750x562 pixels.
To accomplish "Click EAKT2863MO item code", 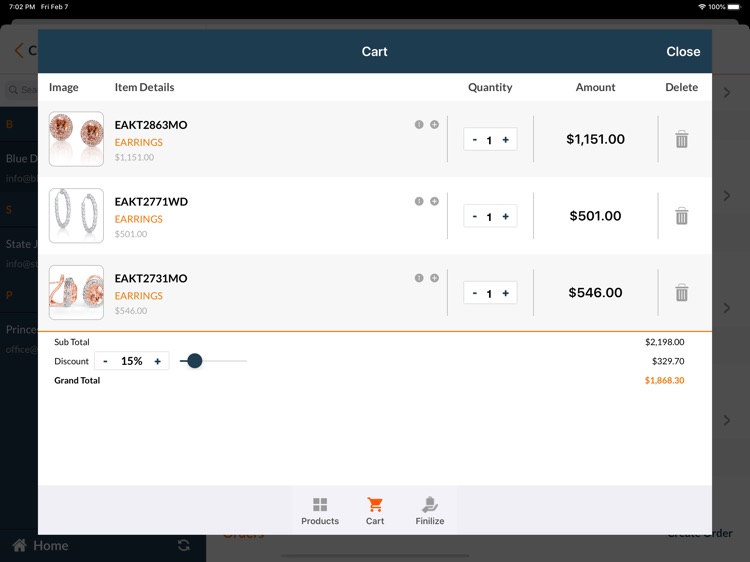I will [151, 125].
